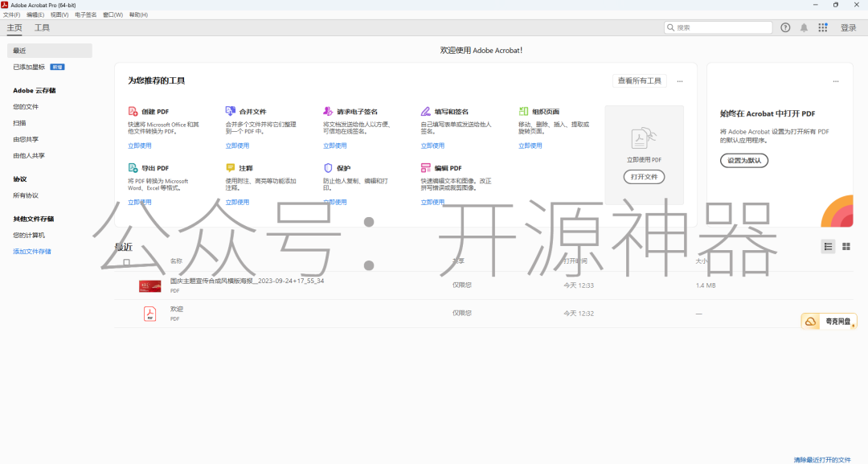Switch to the 主页 tab
This screenshot has height=464, width=868.
click(x=14, y=27)
